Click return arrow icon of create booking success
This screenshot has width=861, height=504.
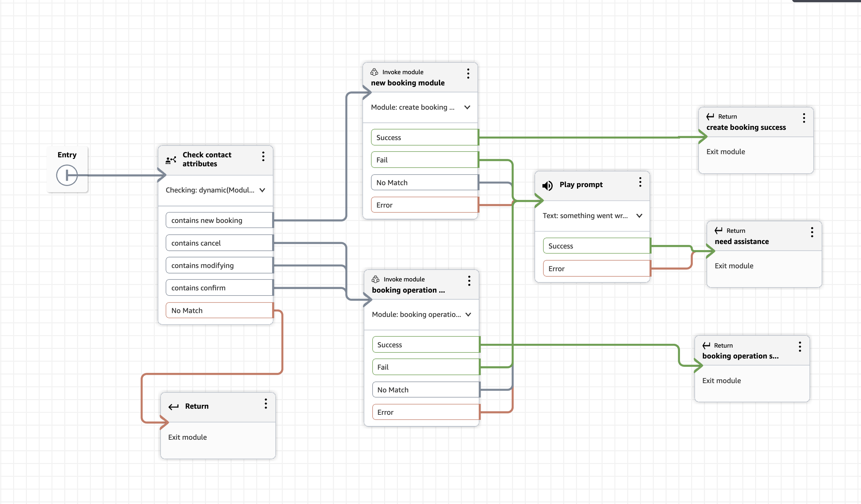711,116
